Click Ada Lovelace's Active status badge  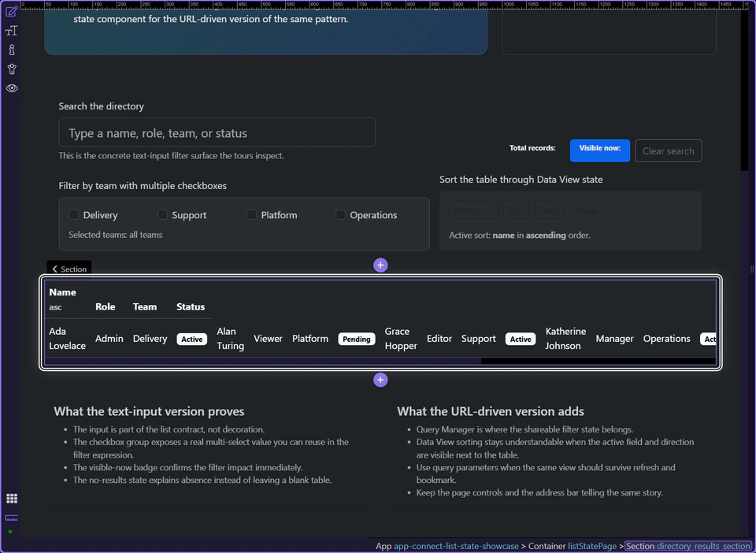[192, 339]
